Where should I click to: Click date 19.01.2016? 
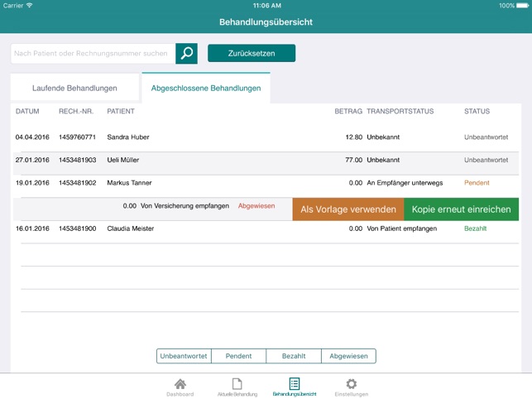pos(32,183)
